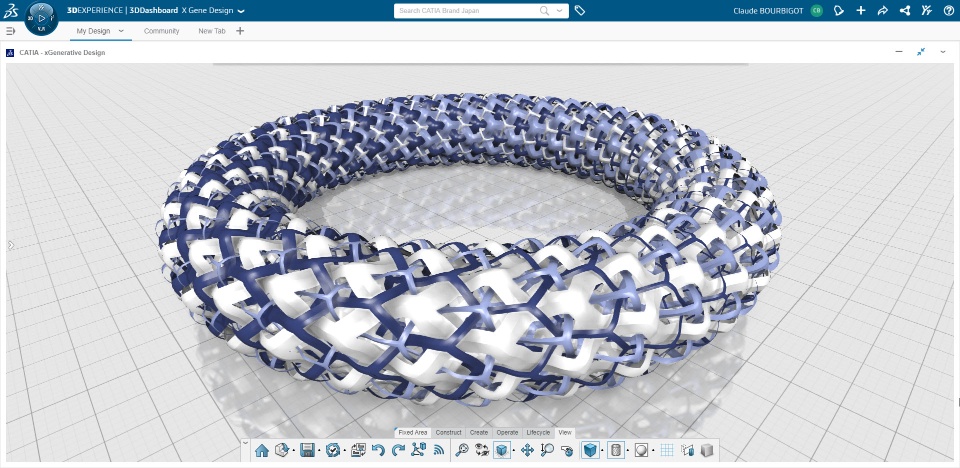Click the blue broadcast feed icon
960x468 pixels.
click(439, 450)
